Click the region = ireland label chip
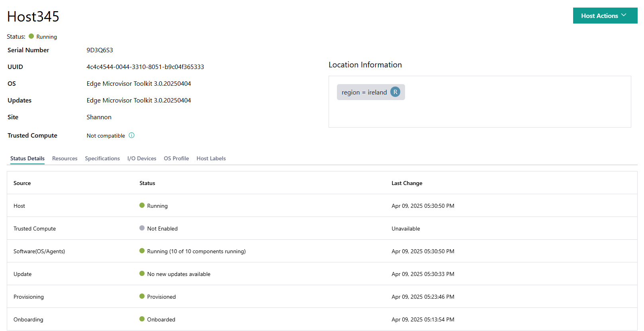 click(x=364, y=93)
